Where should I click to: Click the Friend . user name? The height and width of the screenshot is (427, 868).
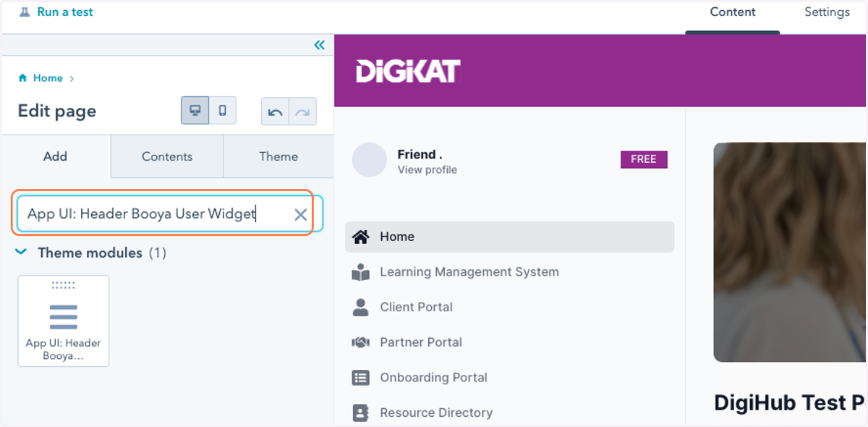click(x=420, y=154)
